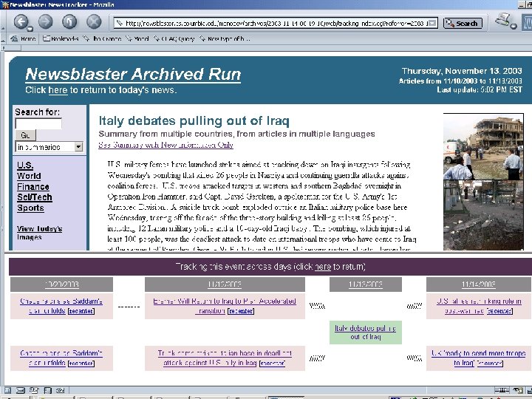The image size is (532, 399).
Task: Open Address Book status bar icon
Action: [x=47, y=390]
